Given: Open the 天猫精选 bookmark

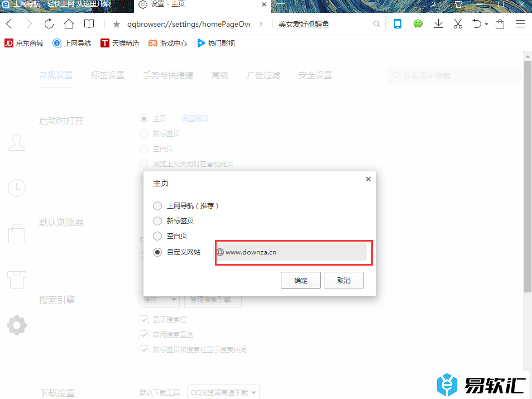Looking at the screenshot, I should click(120, 43).
